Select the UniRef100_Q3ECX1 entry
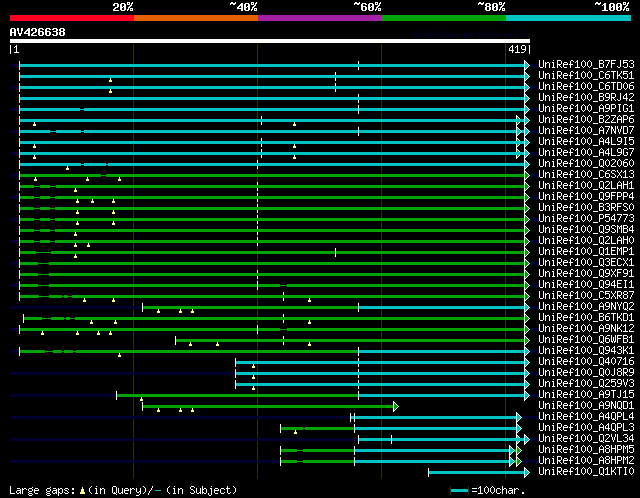Screen dimensions: 640x498 (x=586, y=263)
